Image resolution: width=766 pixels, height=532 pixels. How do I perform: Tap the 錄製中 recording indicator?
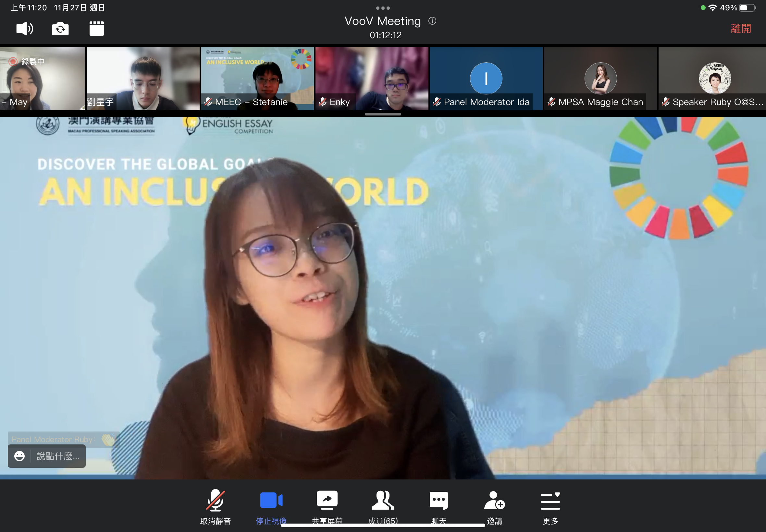27,61
